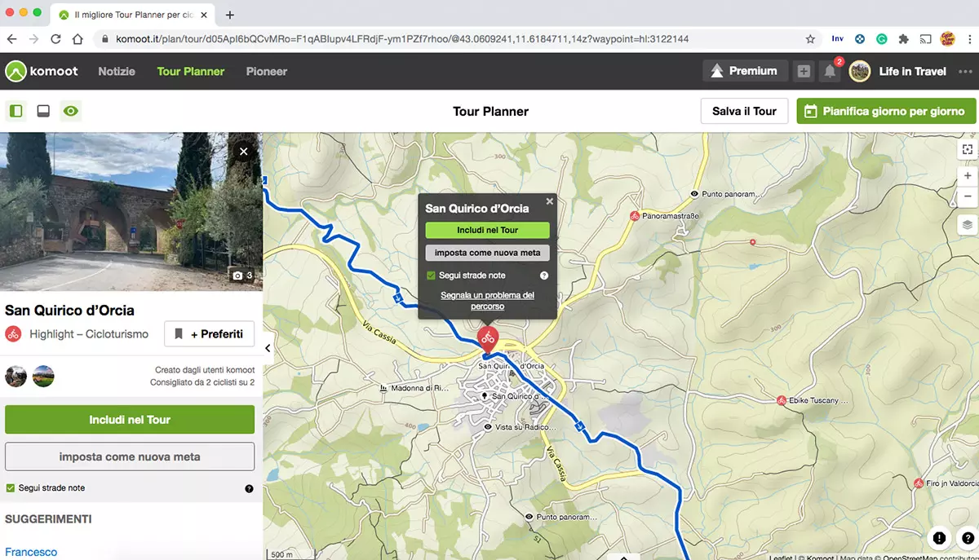Open the three-dot more menu in header
This screenshot has height=560, width=979.
965,71
